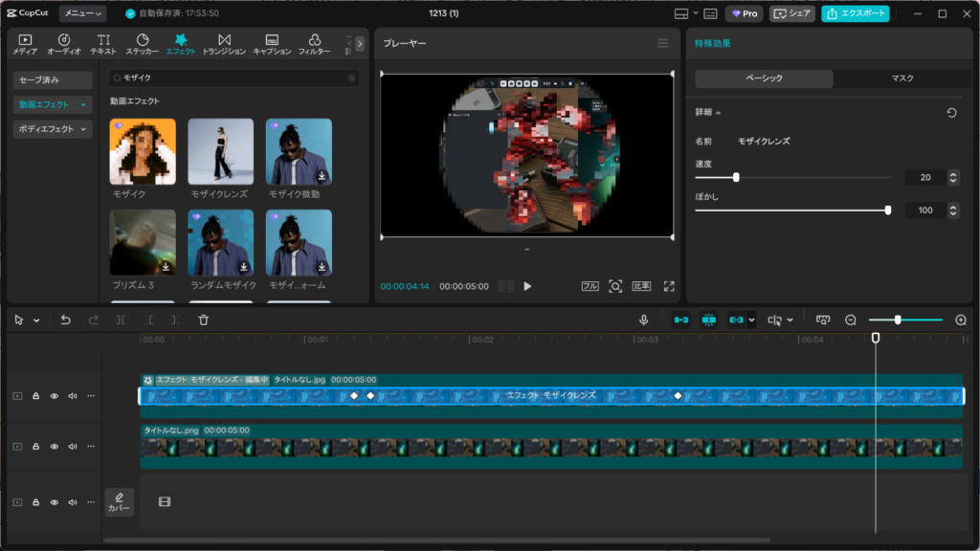This screenshot has width=980, height=551.
Task: Click the microphone voiceover record icon
Action: [644, 320]
